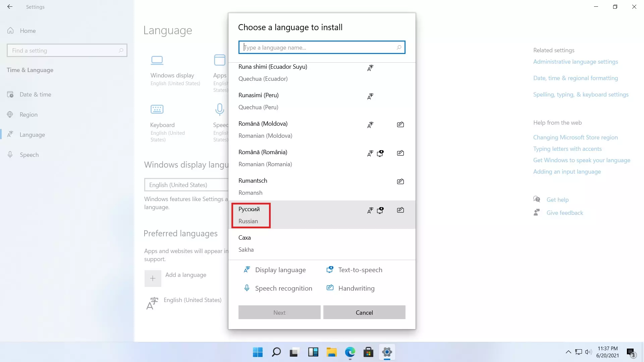644x362 pixels.
Task: Click the Russian text-to-speech icon
Action: click(x=380, y=210)
